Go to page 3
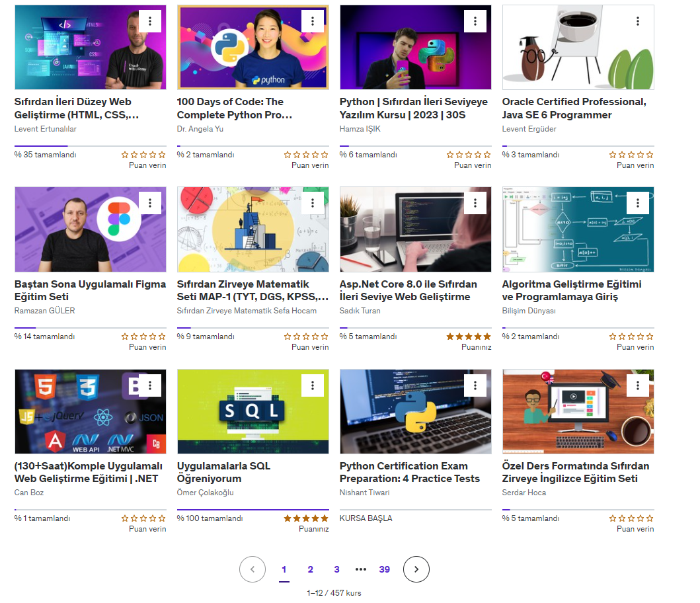The width and height of the screenshot is (700, 603). pyautogui.click(x=336, y=569)
